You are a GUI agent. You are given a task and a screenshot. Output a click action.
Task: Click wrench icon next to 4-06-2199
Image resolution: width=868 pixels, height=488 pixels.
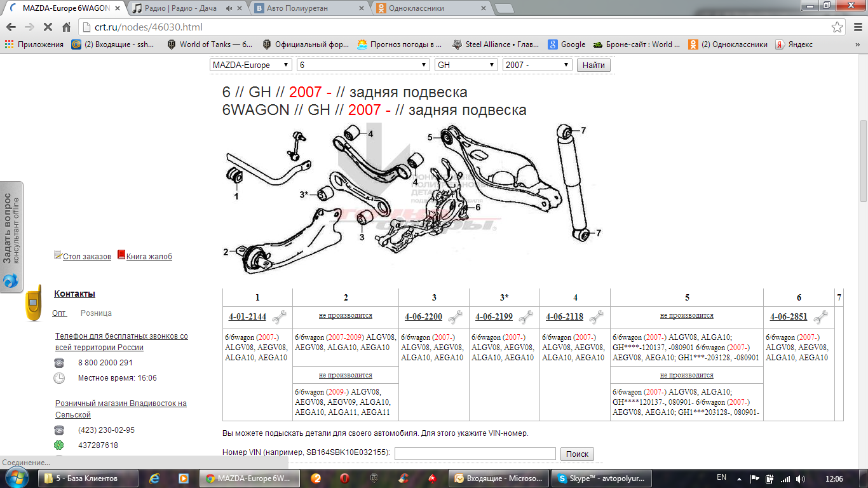526,316
